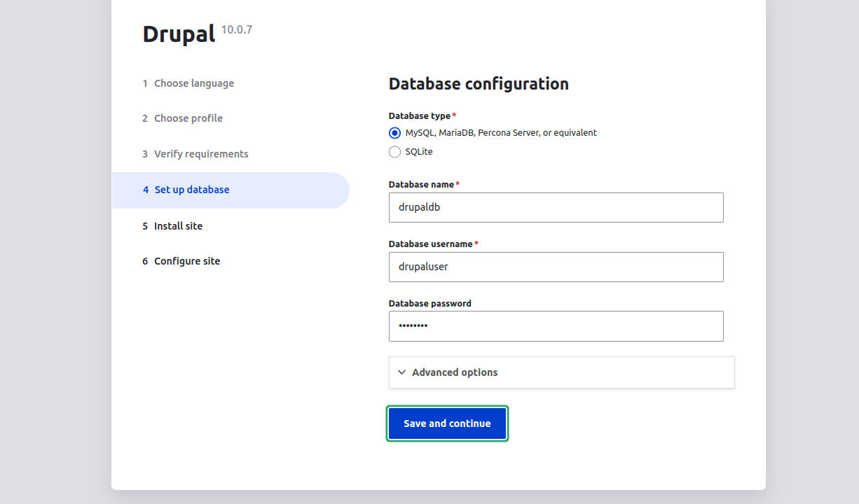This screenshot has height=504, width=859.
Task: Click into the Database username field
Action: pos(556,267)
